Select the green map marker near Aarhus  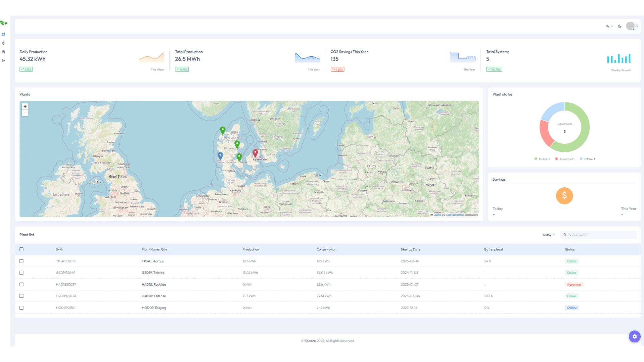(x=237, y=144)
